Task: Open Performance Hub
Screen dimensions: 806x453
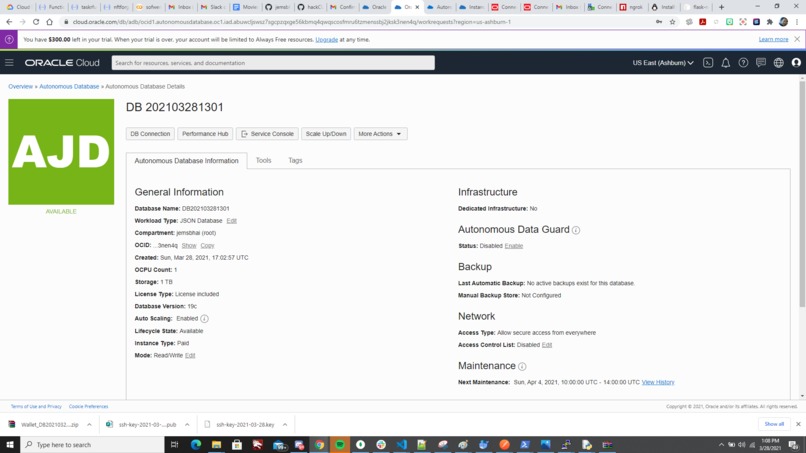Action: (205, 134)
